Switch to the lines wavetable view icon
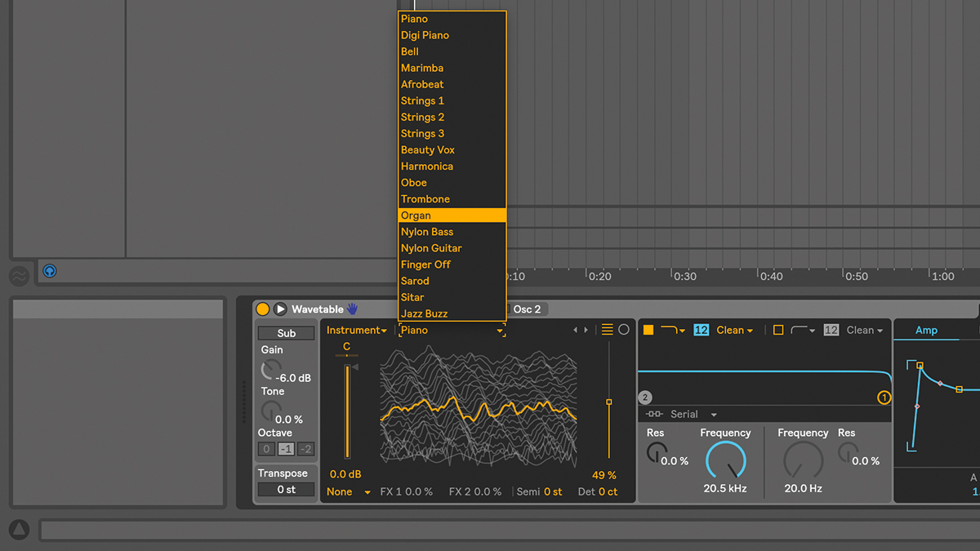This screenshot has height=551, width=980. point(607,330)
